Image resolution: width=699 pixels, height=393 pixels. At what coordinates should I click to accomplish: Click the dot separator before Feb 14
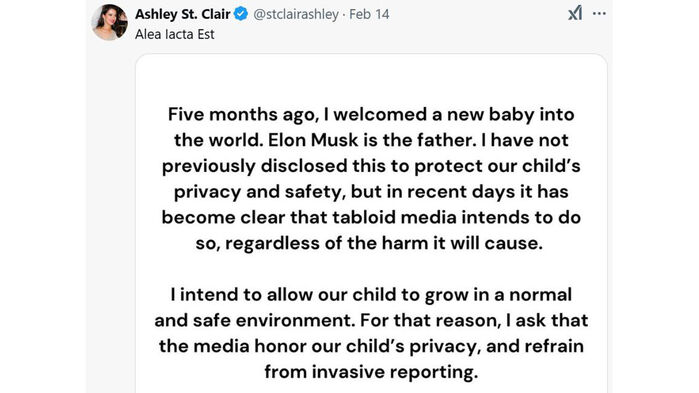click(x=344, y=15)
